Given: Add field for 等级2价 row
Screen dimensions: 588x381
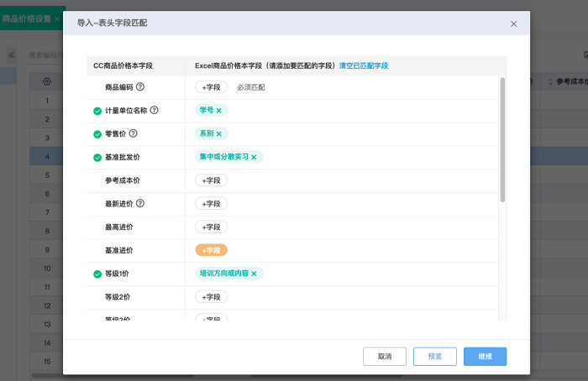Looking at the screenshot, I should click(211, 297).
